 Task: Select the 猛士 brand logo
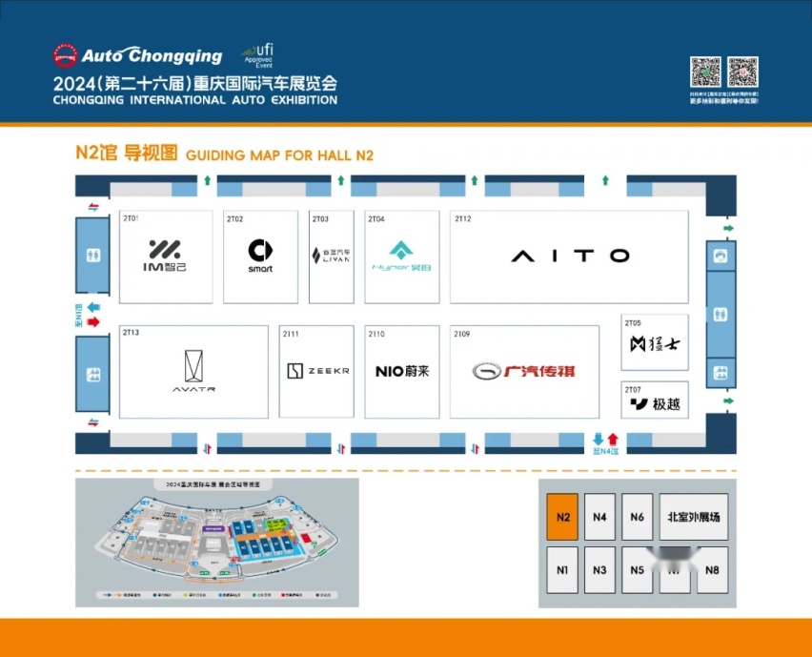pos(655,344)
